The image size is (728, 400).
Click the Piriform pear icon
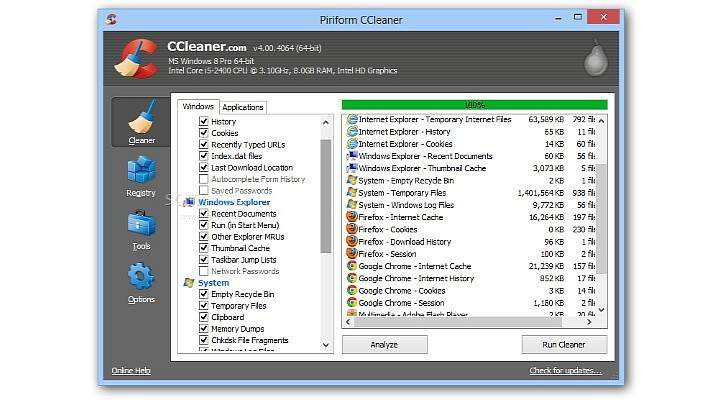click(x=595, y=59)
